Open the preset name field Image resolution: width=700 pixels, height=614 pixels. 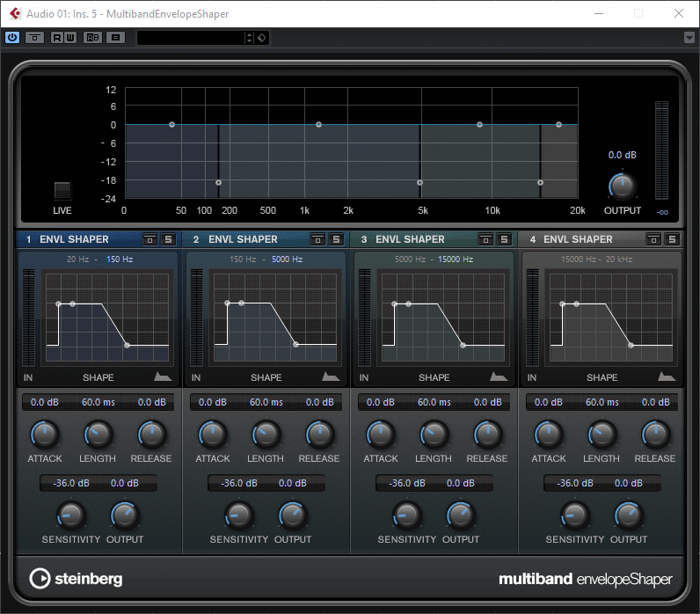(191, 38)
